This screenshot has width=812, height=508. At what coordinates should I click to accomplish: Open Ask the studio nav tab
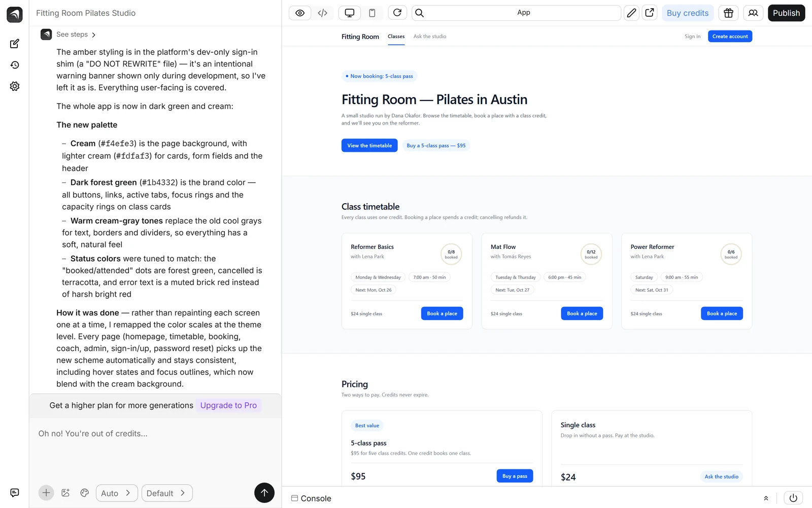pos(430,37)
